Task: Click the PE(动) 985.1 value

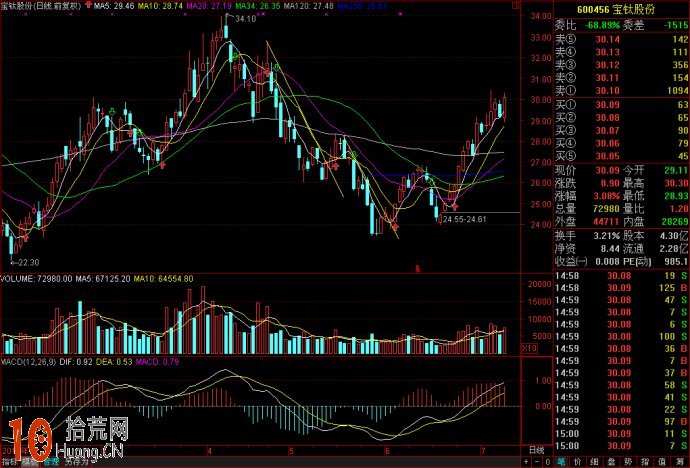Action: coord(676,261)
